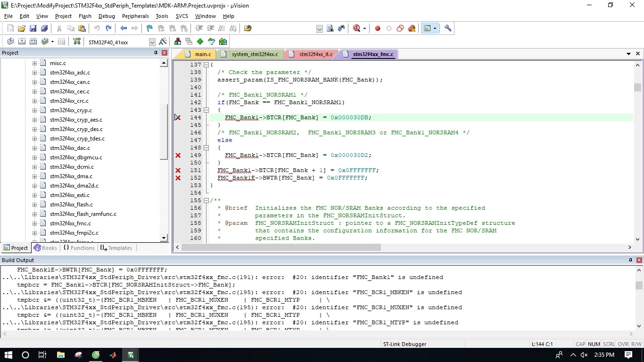Click the Indent selected lines icon
644x362 pixels.
[199, 28]
